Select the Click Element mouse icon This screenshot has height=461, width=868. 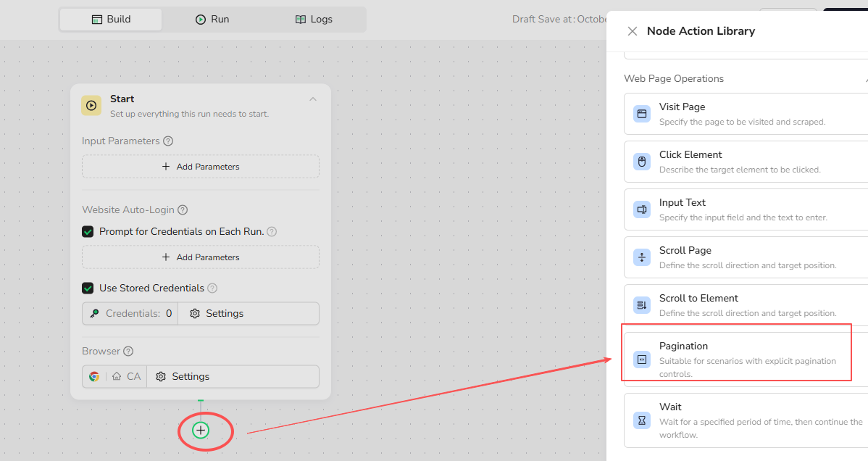(641, 162)
